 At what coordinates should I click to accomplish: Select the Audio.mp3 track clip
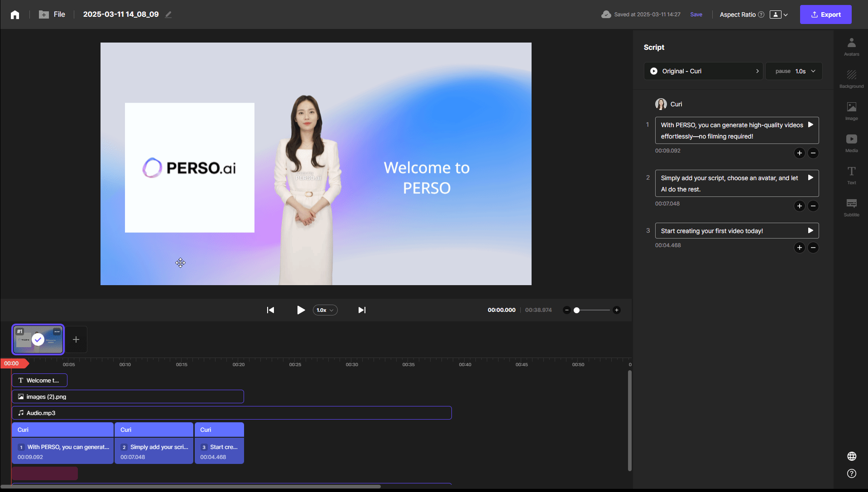pyautogui.click(x=232, y=413)
